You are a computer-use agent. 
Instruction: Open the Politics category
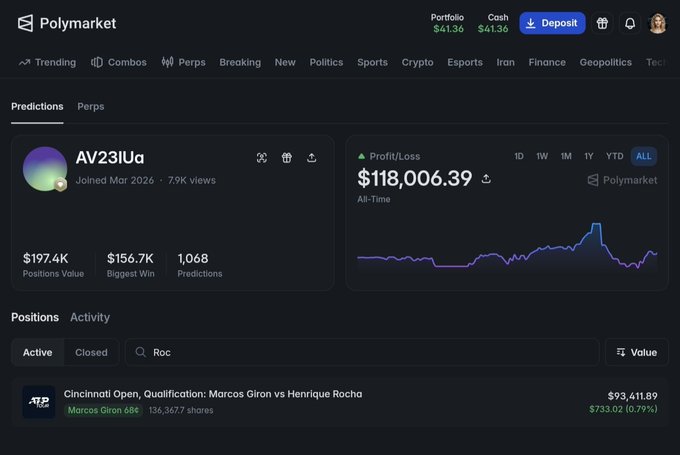(x=326, y=62)
